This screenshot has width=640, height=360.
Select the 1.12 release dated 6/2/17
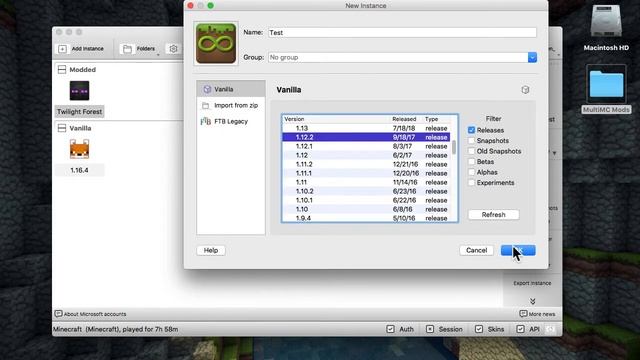[366, 155]
